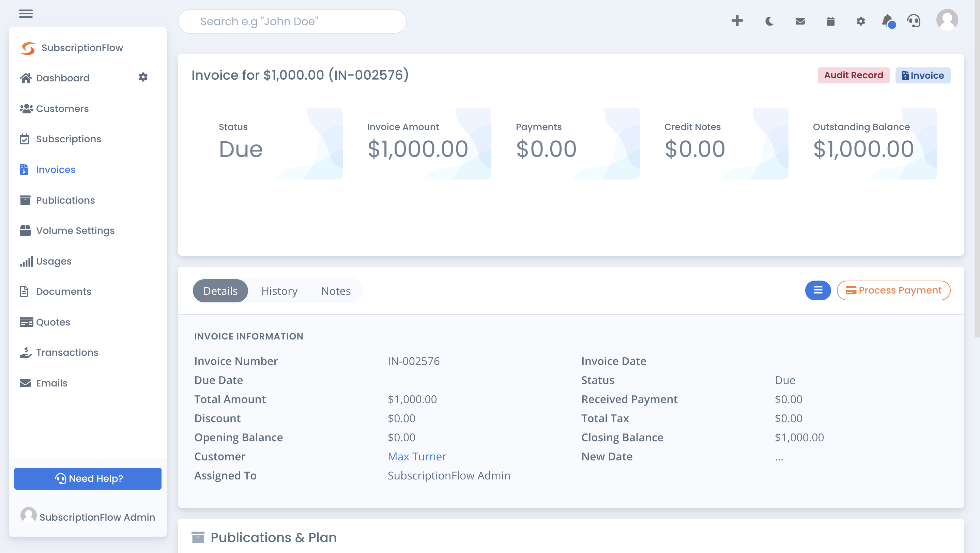The width and height of the screenshot is (980, 553).
Task: Open the mail envelope icon in header
Action: pos(800,21)
